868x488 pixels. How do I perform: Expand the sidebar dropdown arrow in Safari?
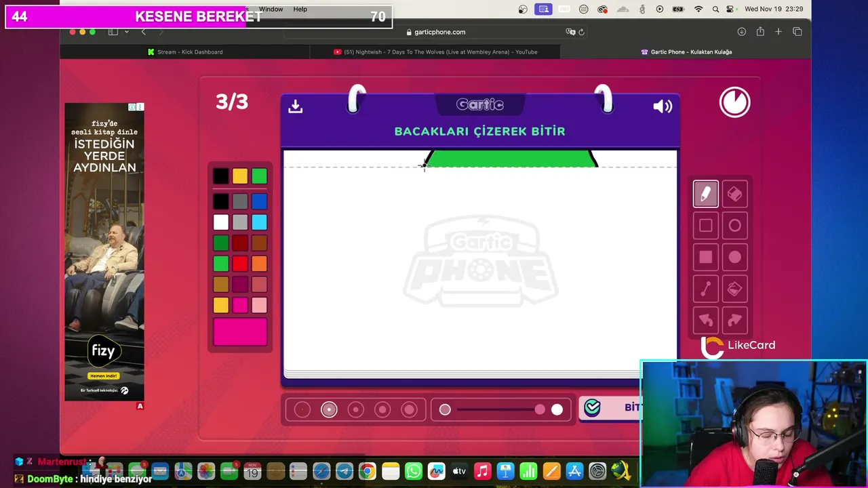coord(126,32)
